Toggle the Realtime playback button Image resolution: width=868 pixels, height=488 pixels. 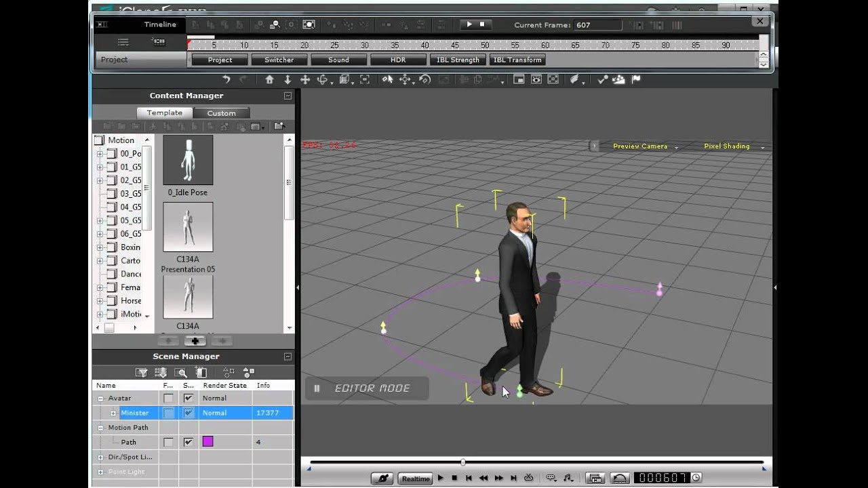pos(416,479)
